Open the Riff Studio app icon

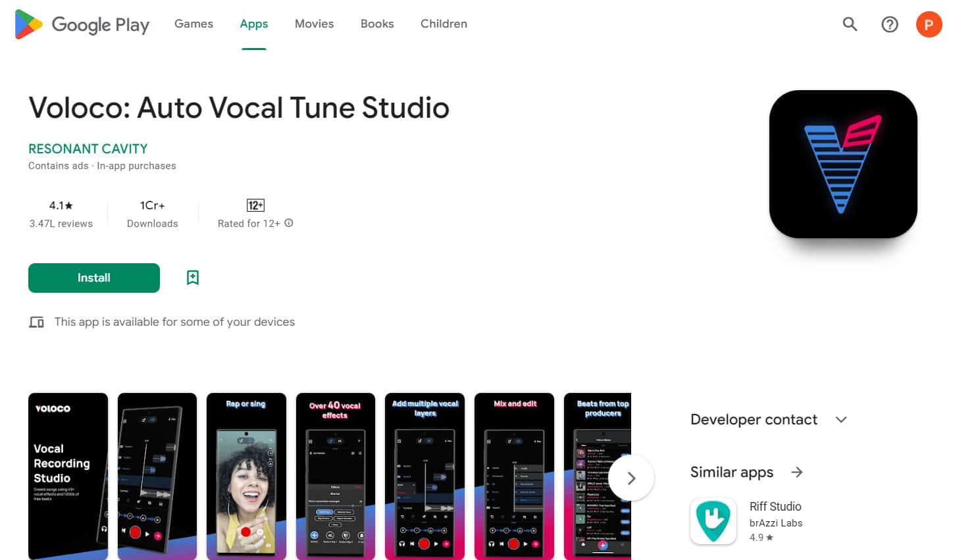pyautogui.click(x=713, y=521)
